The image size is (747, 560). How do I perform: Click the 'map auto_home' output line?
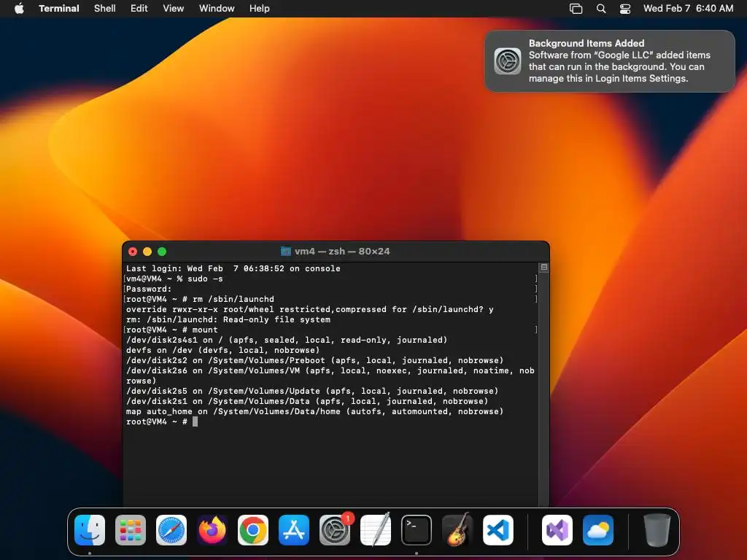315,412
